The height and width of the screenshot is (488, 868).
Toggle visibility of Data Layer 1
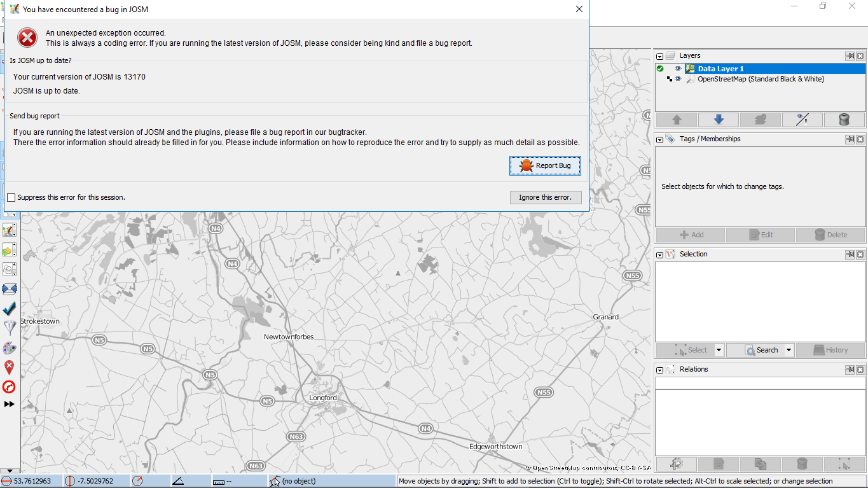click(x=678, y=69)
